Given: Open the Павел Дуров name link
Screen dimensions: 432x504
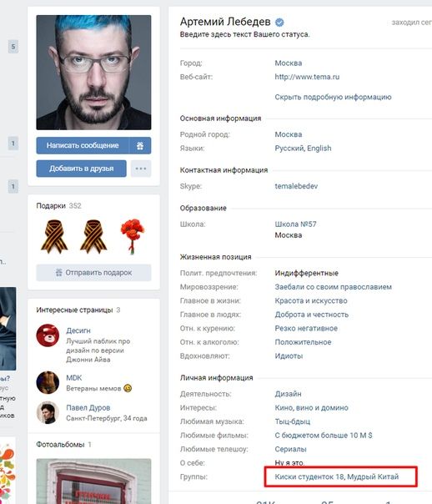Looking at the screenshot, I should (88, 407).
